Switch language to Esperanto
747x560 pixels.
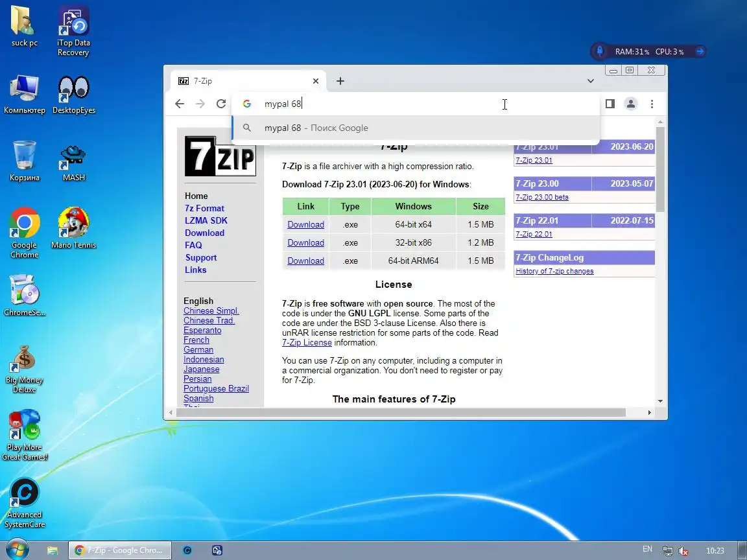[x=202, y=331]
